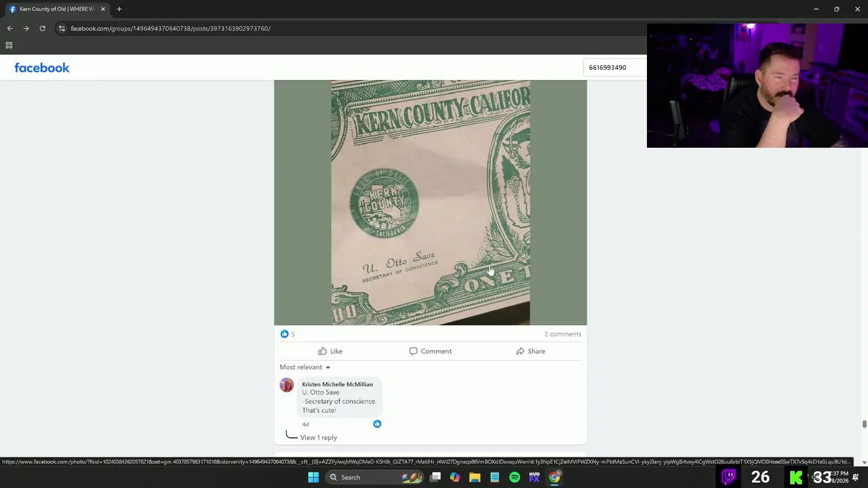Reload the page with the refresh icon
Viewport: 868px width, 488px height.
click(42, 28)
